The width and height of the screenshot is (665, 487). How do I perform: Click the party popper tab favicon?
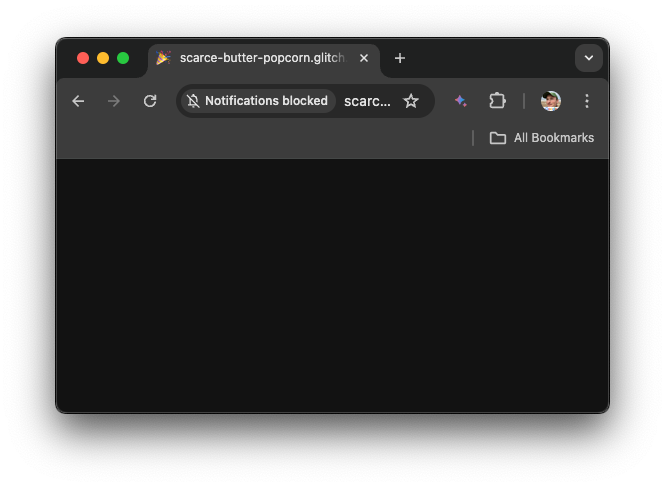pos(164,58)
